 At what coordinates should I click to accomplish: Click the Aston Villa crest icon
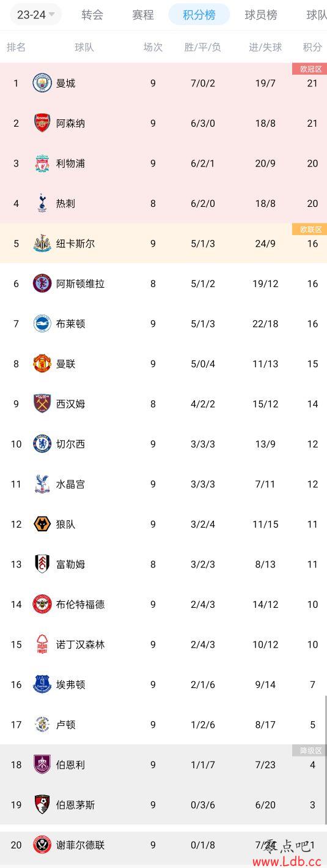pyautogui.click(x=42, y=283)
